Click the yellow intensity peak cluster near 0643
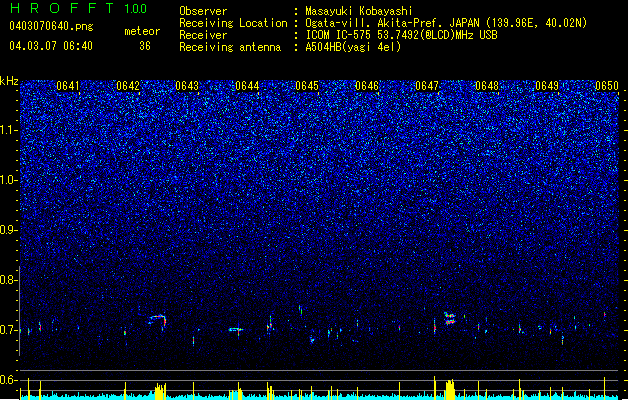 click(x=160, y=391)
